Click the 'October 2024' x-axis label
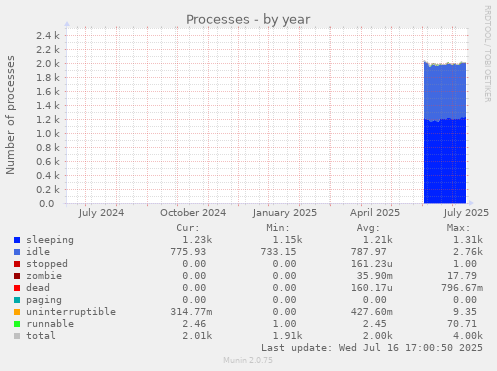Screen dimensions: 497x371 (x=193, y=213)
